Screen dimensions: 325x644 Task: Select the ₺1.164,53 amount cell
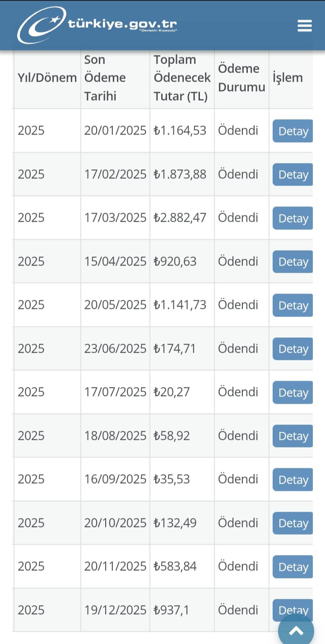click(180, 131)
